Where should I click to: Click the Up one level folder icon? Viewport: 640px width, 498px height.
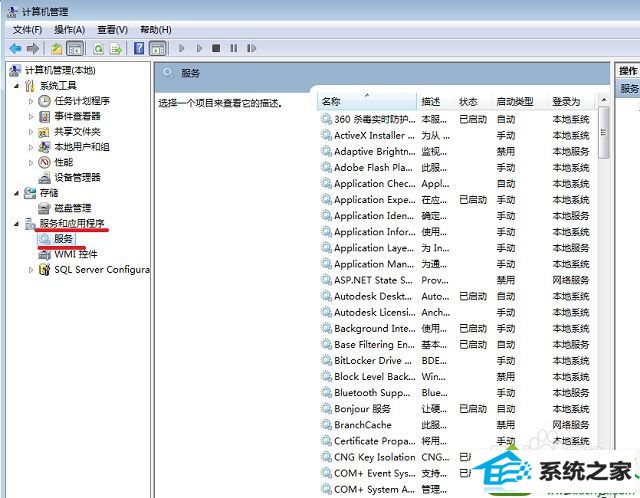pos(56,49)
